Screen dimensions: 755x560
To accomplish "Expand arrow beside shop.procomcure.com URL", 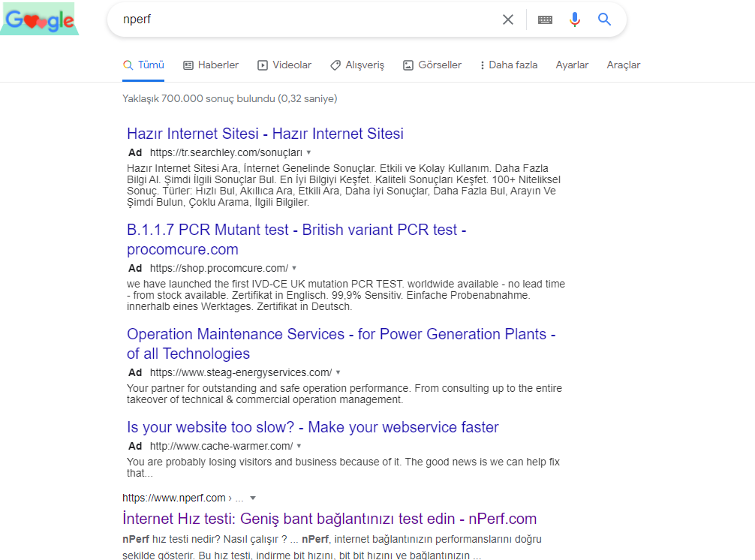I will [294, 268].
